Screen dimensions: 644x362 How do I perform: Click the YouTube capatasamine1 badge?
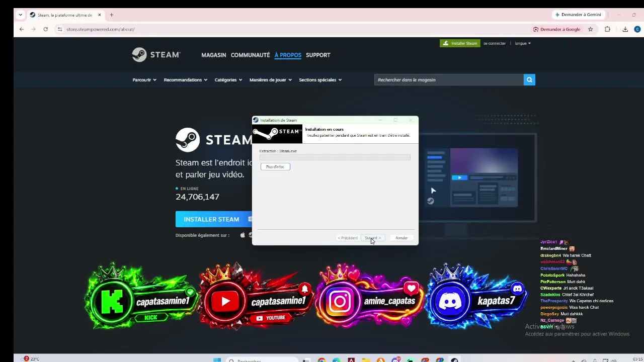pyautogui.click(x=256, y=296)
